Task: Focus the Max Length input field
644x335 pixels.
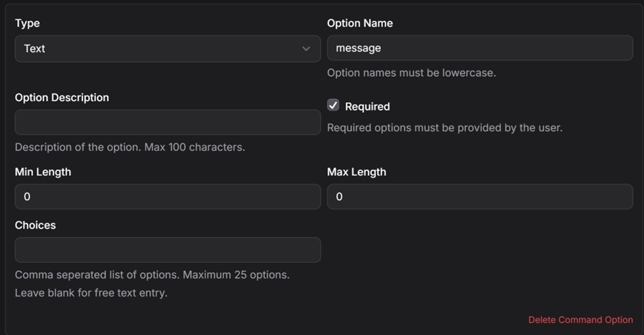Action: [480, 197]
